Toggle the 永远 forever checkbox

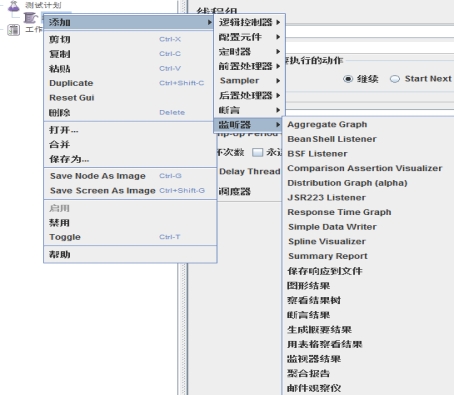[x=257, y=152]
